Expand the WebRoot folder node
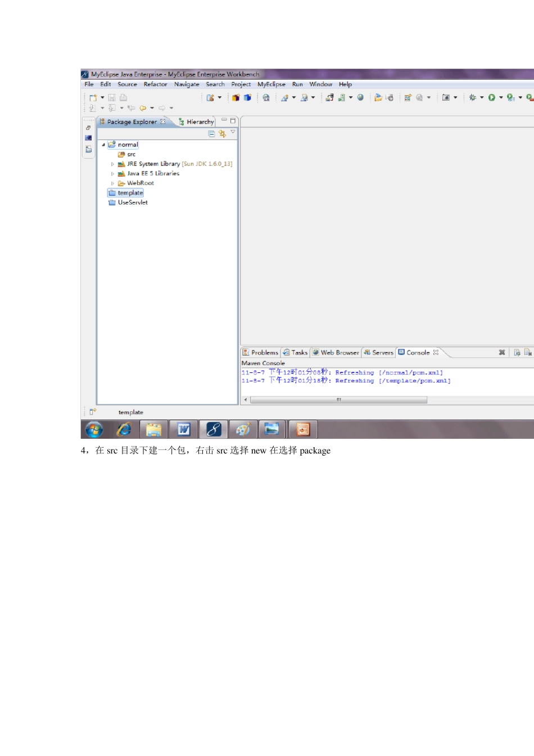Viewport: 534px width, 756px height. pos(112,183)
